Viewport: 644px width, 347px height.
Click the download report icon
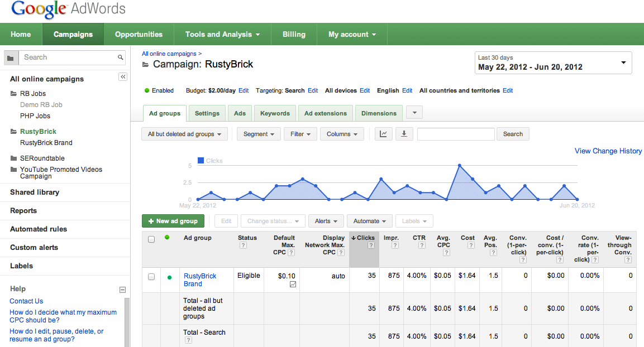404,134
